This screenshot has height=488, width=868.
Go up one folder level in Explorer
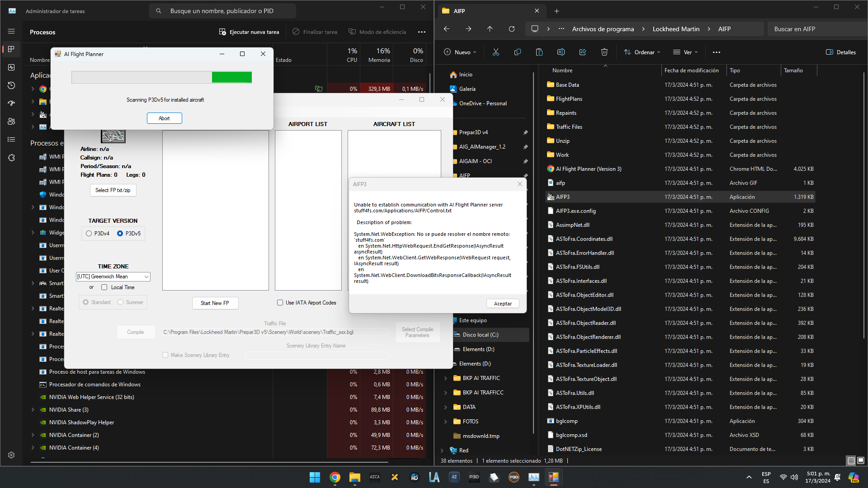(490, 29)
